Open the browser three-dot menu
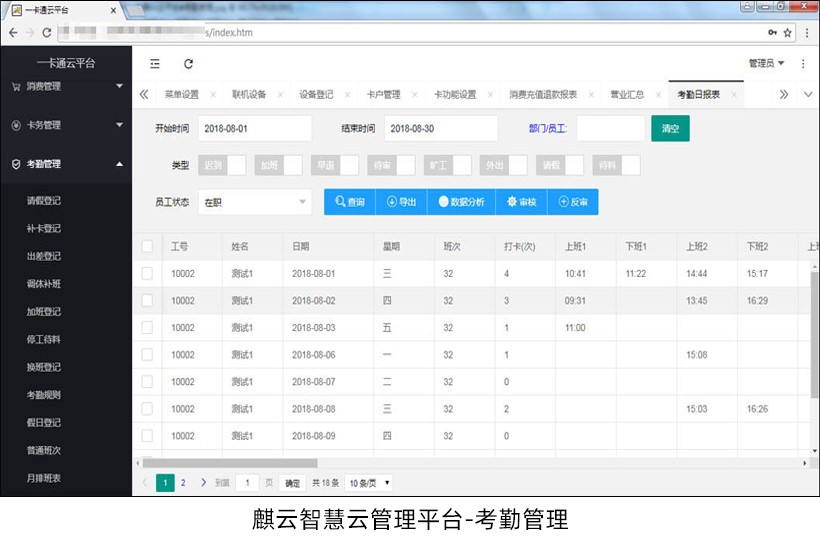Image resolution: width=820 pixels, height=540 pixels. click(804, 32)
